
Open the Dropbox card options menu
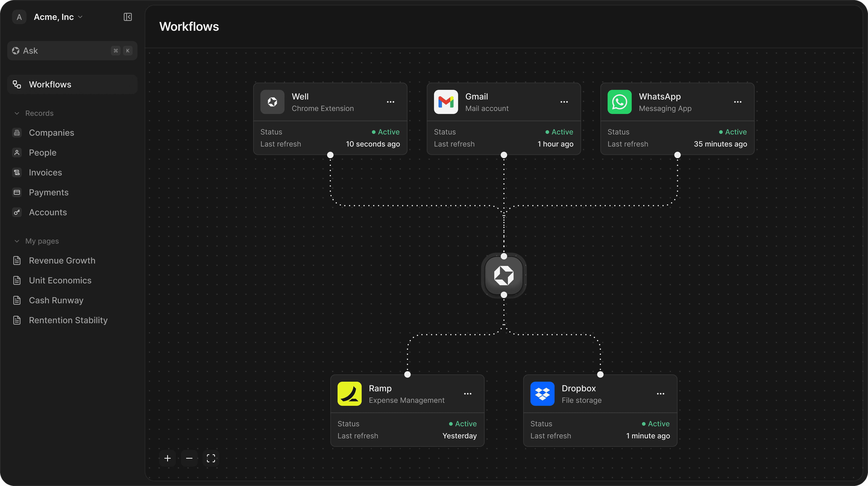point(660,393)
